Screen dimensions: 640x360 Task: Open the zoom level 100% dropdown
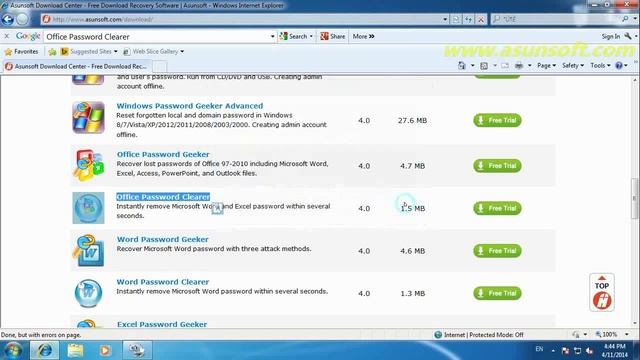(627, 334)
